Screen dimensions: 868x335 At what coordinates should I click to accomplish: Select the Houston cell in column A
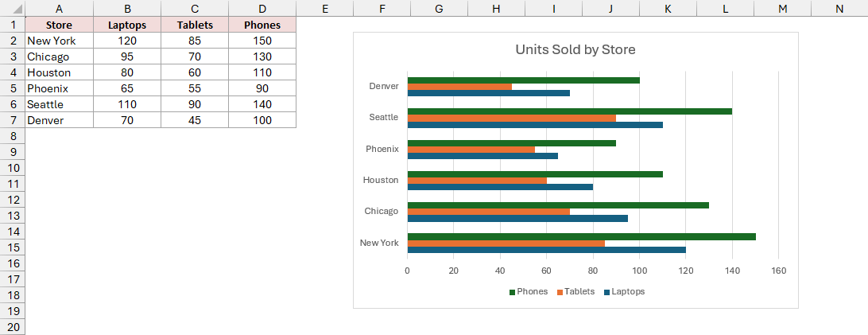tap(60, 72)
